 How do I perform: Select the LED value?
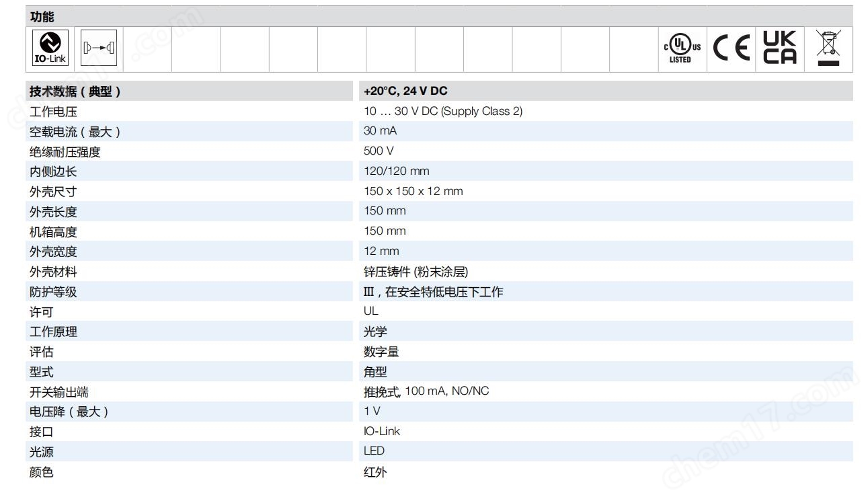(x=374, y=451)
